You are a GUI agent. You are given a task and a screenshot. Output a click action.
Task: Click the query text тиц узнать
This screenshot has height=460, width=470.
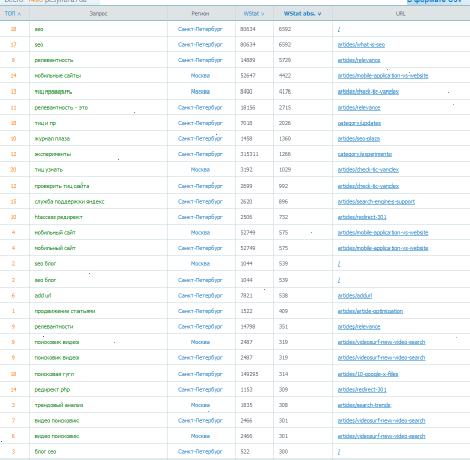[48, 170]
